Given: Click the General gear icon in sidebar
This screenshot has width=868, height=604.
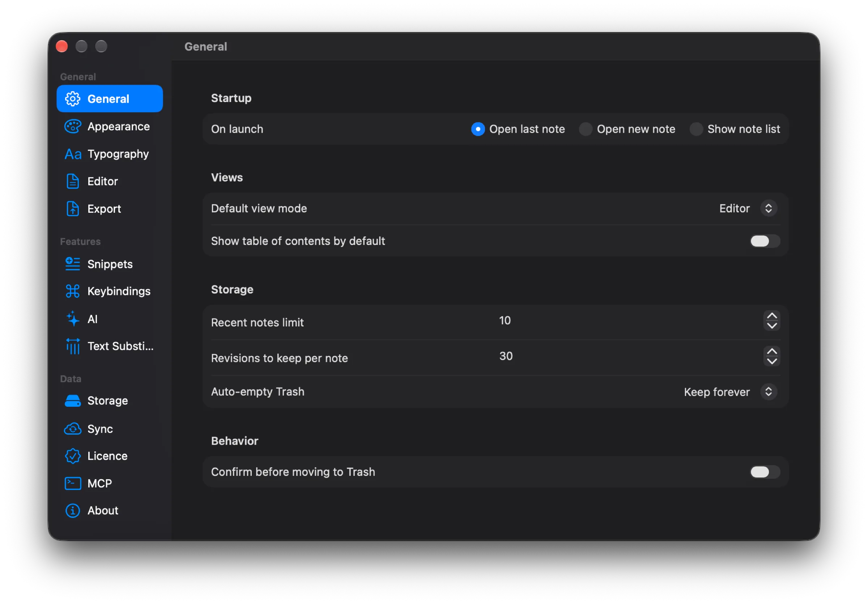Looking at the screenshot, I should (x=73, y=99).
